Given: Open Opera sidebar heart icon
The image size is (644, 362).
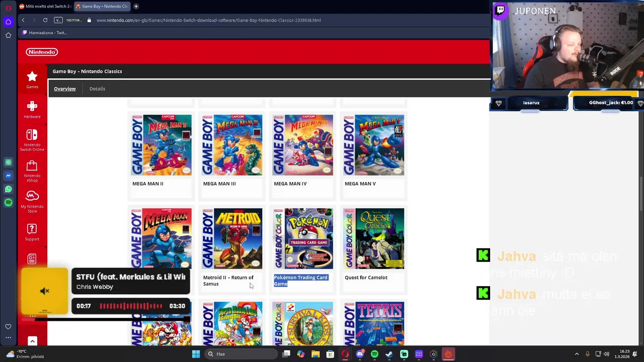Looking at the screenshot, I should pos(8,327).
